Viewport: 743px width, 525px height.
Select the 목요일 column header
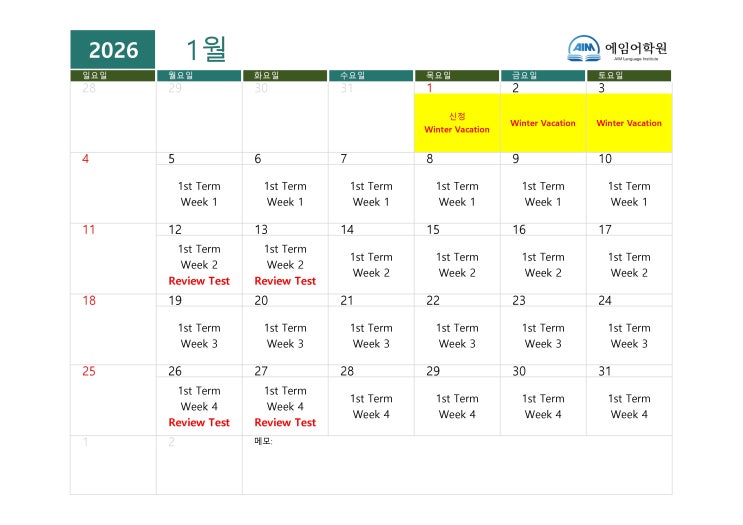point(457,75)
